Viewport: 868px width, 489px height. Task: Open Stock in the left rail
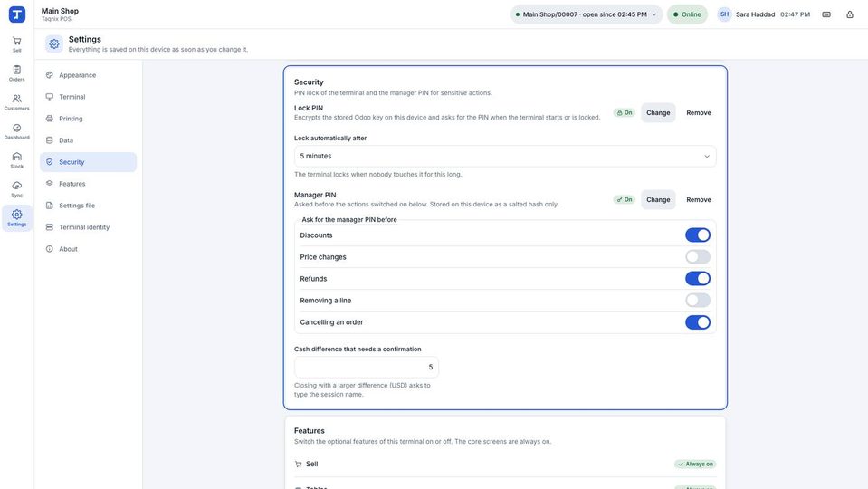coord(16,160)
